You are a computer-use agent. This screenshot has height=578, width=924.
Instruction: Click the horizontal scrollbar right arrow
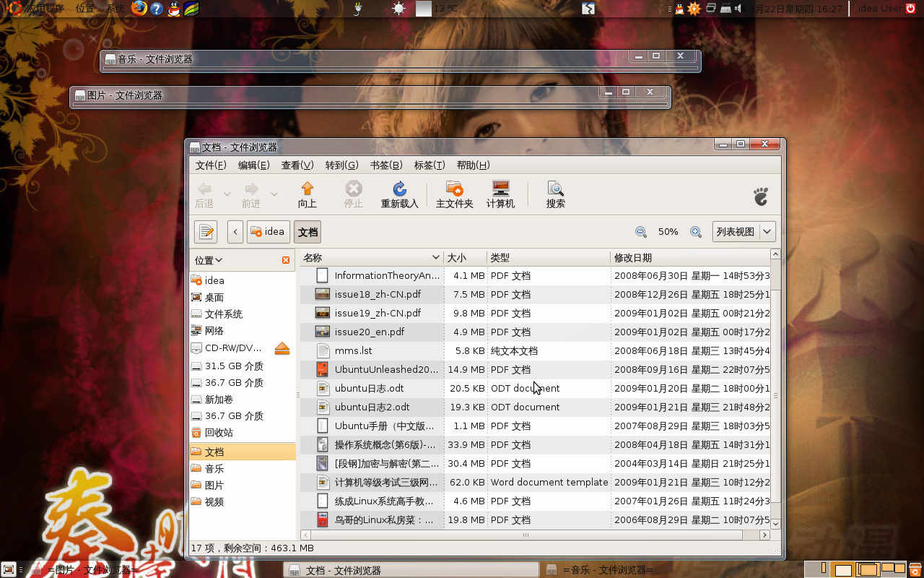click(x=764, y=535)
